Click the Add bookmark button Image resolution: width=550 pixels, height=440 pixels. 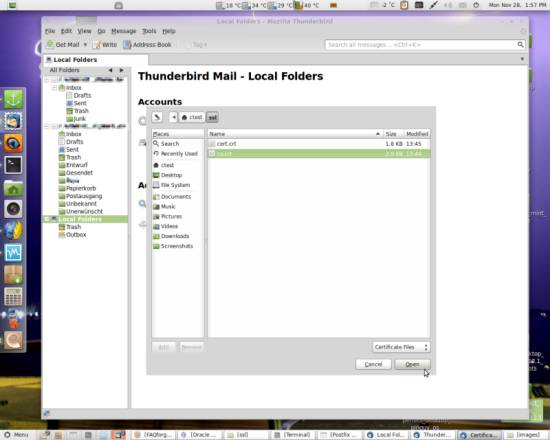point(164,347)
